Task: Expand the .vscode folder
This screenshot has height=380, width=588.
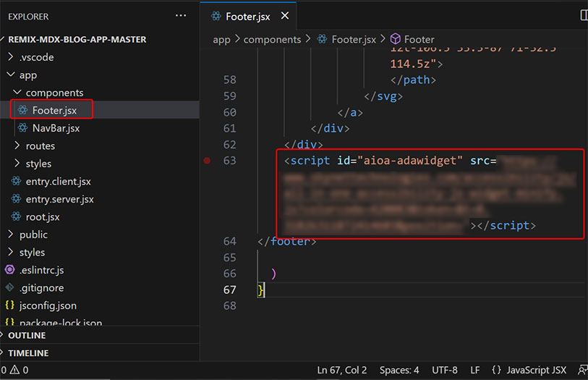Action: coord(36,57)
